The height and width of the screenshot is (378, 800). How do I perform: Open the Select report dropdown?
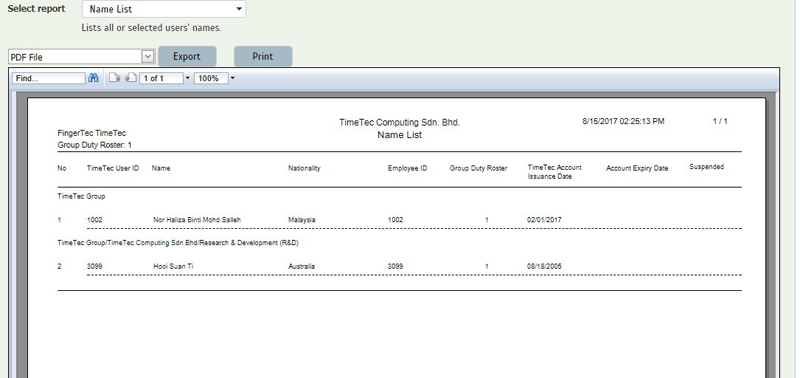pos(164,9)
